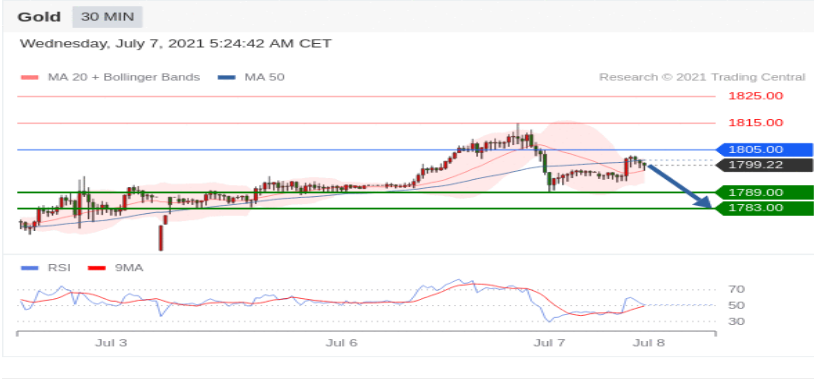814x384 pixels.
Task: Click the Research © 2021 Trading Central credit
Action: [x=702, y=77]
